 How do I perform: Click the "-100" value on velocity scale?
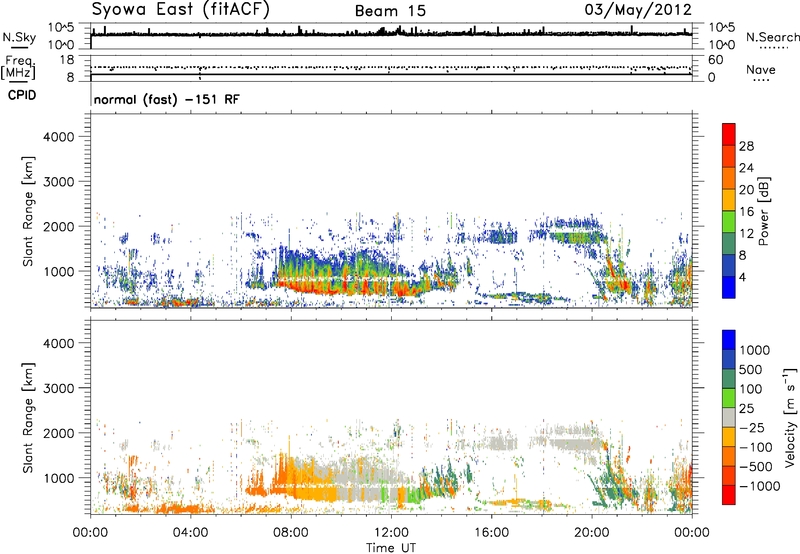pyautogui.click(x=756, y=447)
